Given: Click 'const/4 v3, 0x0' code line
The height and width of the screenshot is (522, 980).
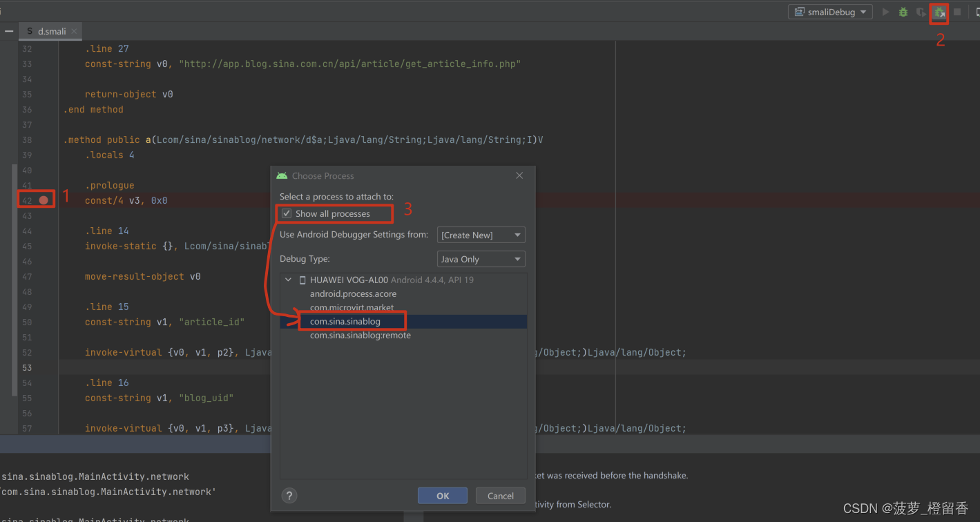Looking at the screenshot, I should click(126, 201).
